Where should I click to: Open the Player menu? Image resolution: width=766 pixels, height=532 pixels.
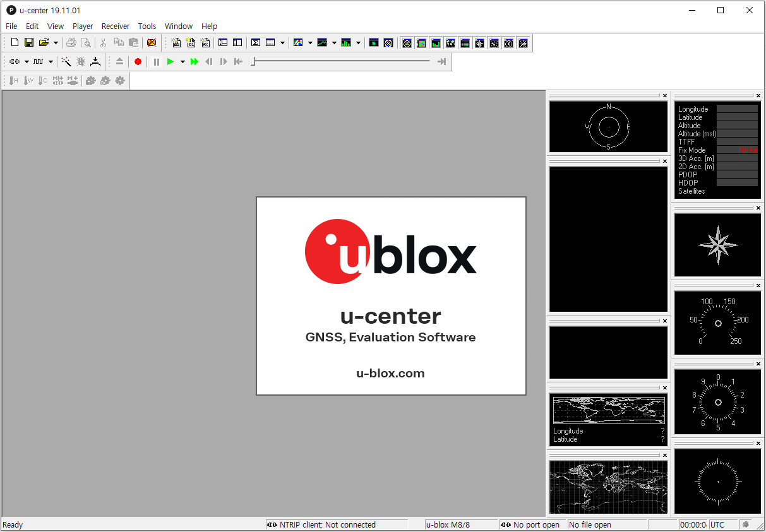coord(83,26)
